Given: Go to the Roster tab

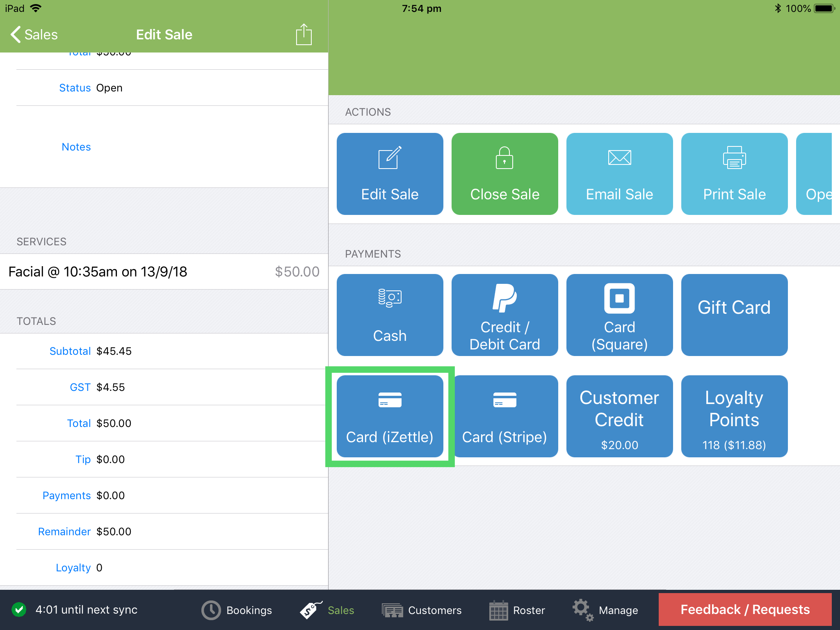Looking at the screenshot, I should pyautogui.click(x=517, y=610).
